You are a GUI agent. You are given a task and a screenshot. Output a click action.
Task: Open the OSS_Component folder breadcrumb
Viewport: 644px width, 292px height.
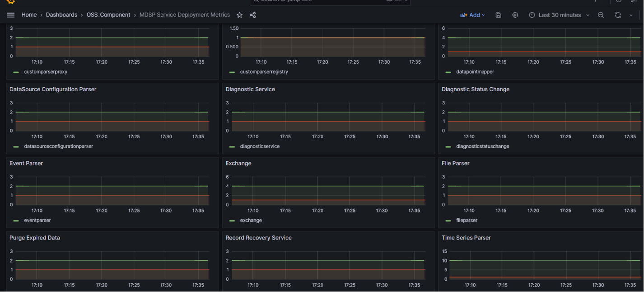point(108,15)
